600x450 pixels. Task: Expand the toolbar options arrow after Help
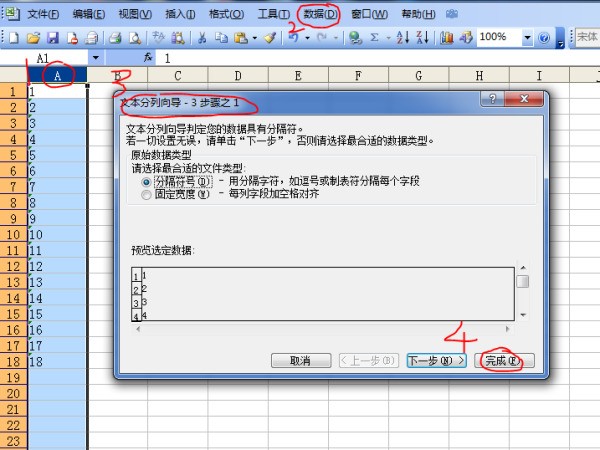pyautogui.click(x=560, y=38)
